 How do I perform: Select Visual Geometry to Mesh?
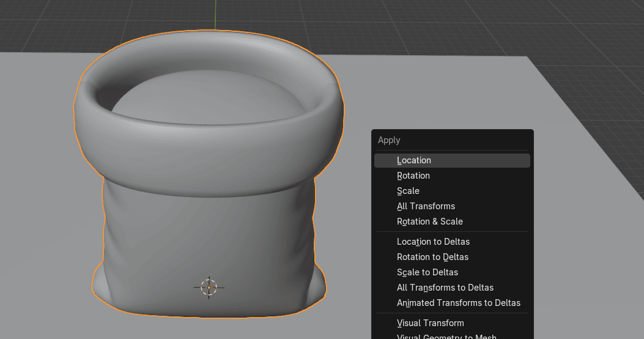[x=446, y=336]
